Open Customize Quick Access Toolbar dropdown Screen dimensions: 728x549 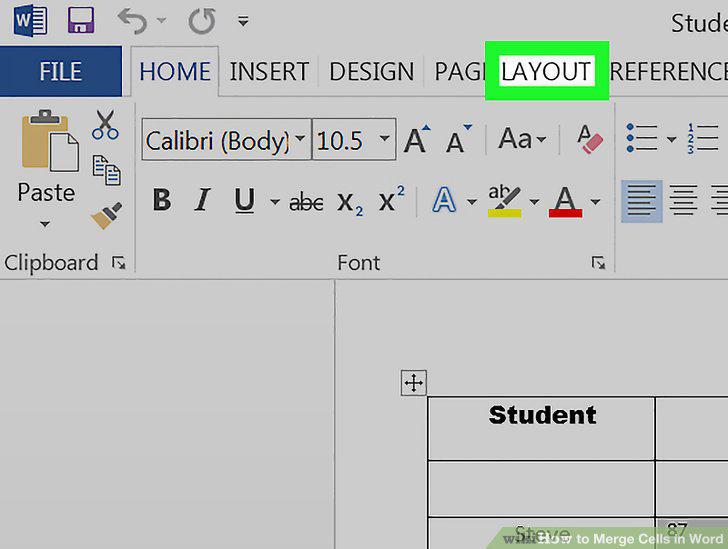243,21
